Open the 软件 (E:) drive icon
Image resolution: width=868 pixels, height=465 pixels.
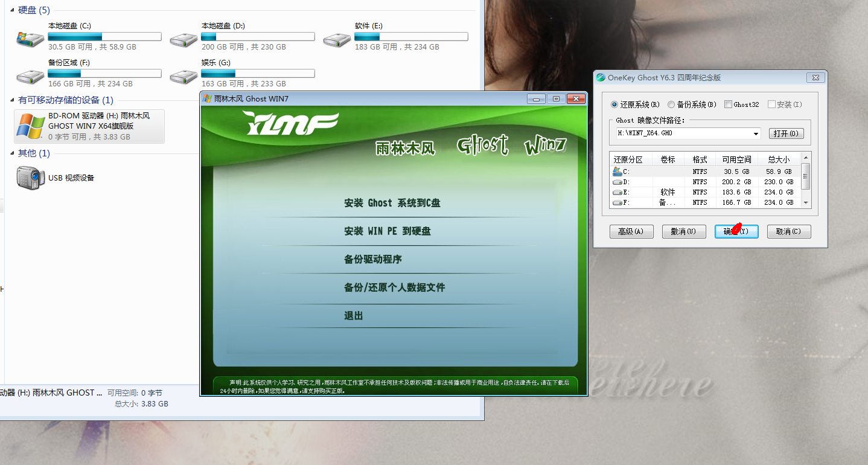[x=337, y=39]
